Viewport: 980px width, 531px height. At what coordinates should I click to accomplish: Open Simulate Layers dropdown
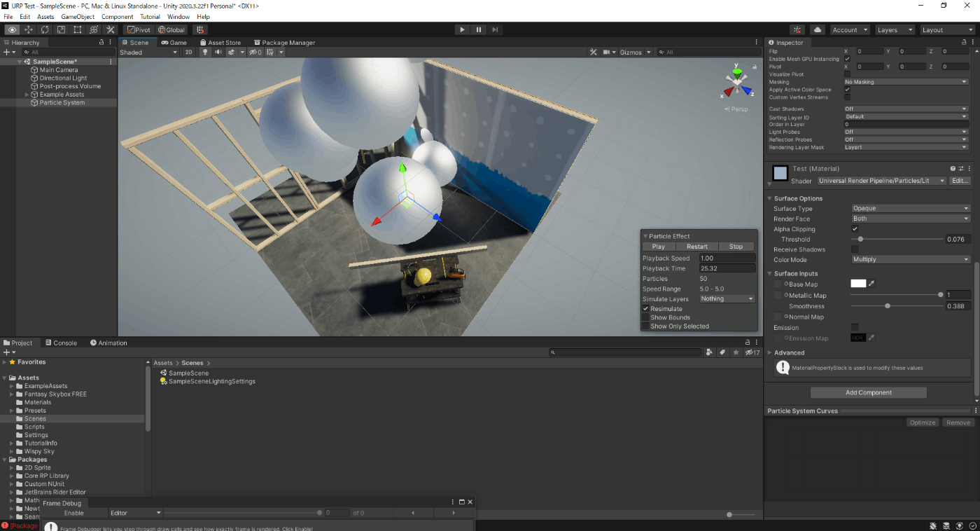(727, 298)
